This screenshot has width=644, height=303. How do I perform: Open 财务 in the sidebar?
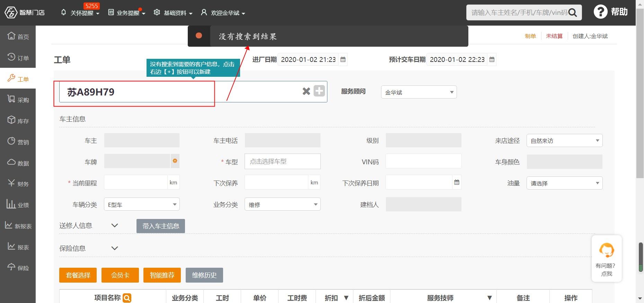tap(18, 184)
